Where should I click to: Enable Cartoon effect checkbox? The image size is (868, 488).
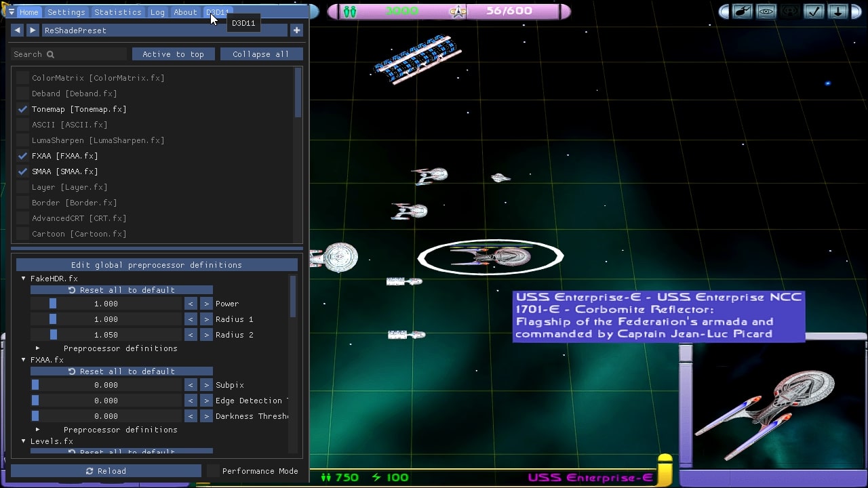pos(22,234)
